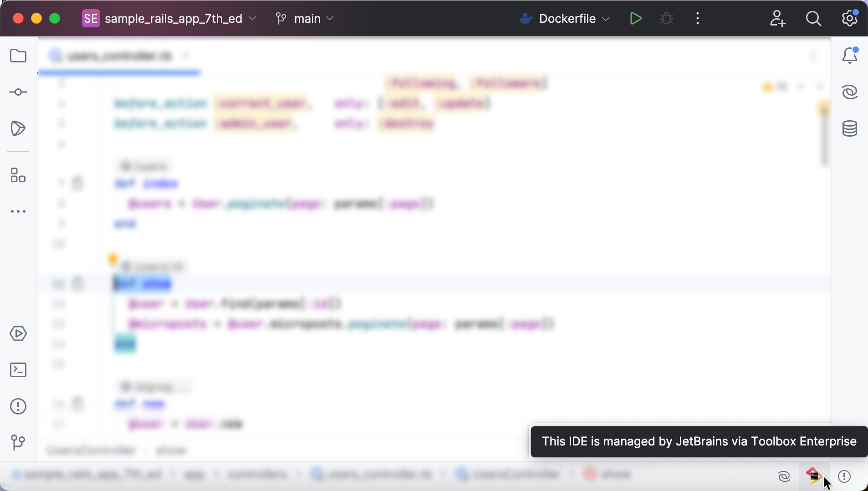868x491 pixels.
Task: Start a Code With Me session
Action: pyautogui.click(x=778, y=18)
